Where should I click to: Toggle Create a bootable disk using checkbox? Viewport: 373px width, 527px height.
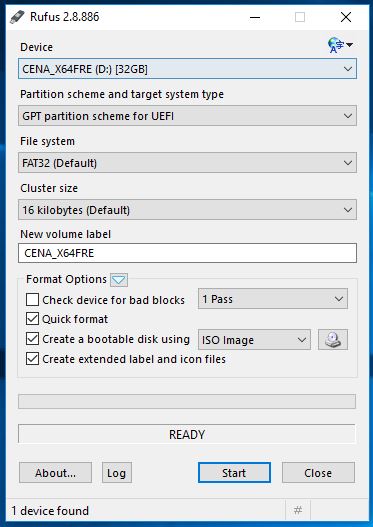[x=32, y=339]
